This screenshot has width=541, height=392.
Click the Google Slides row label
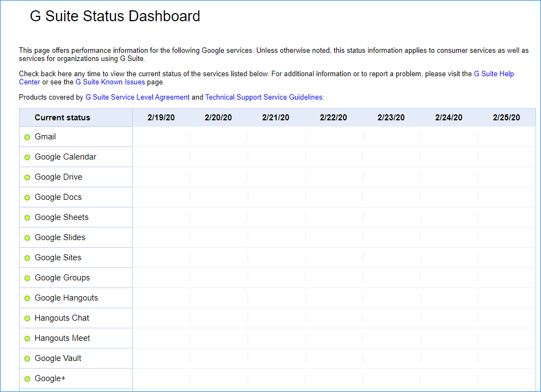pos(60,237)
